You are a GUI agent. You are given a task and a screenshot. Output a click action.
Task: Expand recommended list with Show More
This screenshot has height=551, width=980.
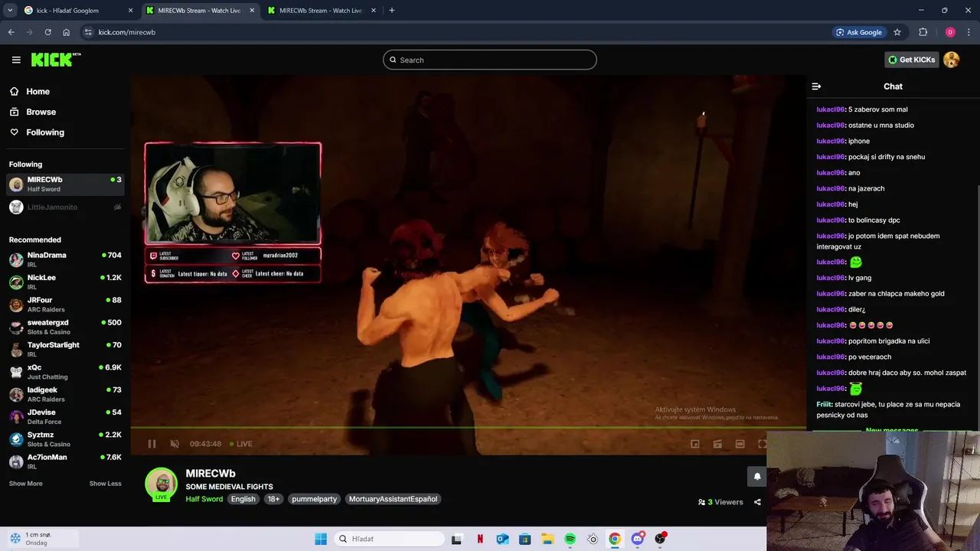26,484
